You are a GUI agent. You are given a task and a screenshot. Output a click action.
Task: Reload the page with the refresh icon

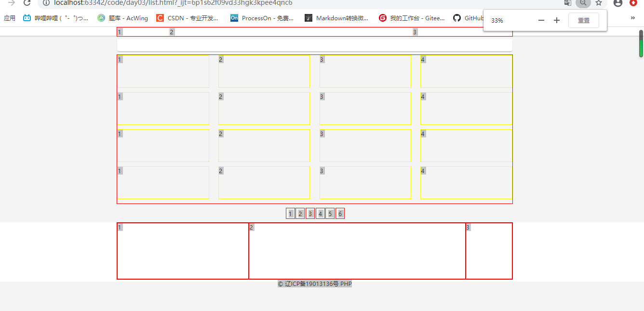(x=27, y=3)
